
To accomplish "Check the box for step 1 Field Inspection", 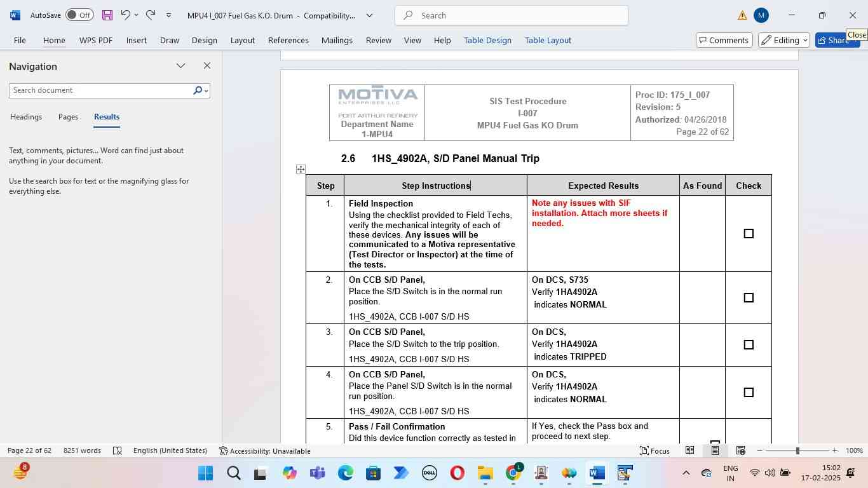I will tap(749, 233).
